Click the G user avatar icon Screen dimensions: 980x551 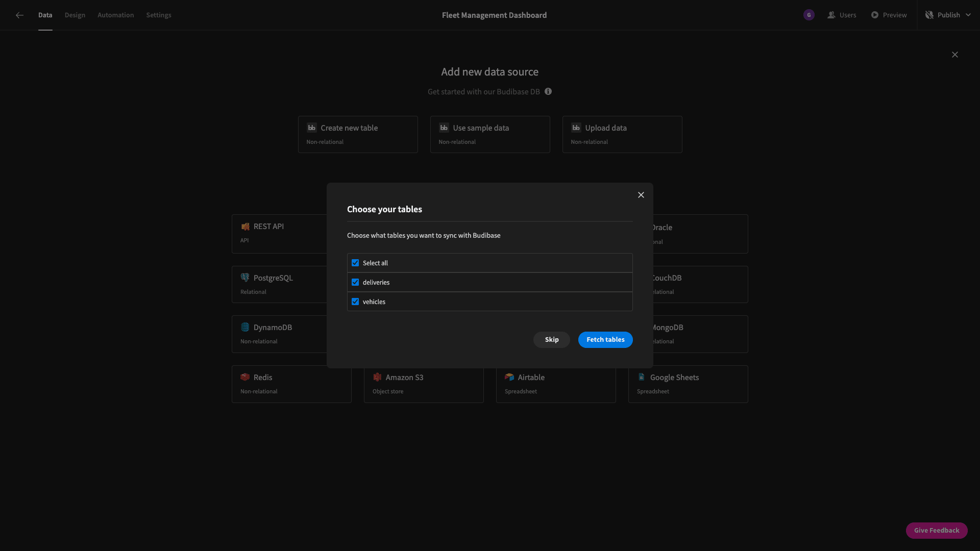808,15
